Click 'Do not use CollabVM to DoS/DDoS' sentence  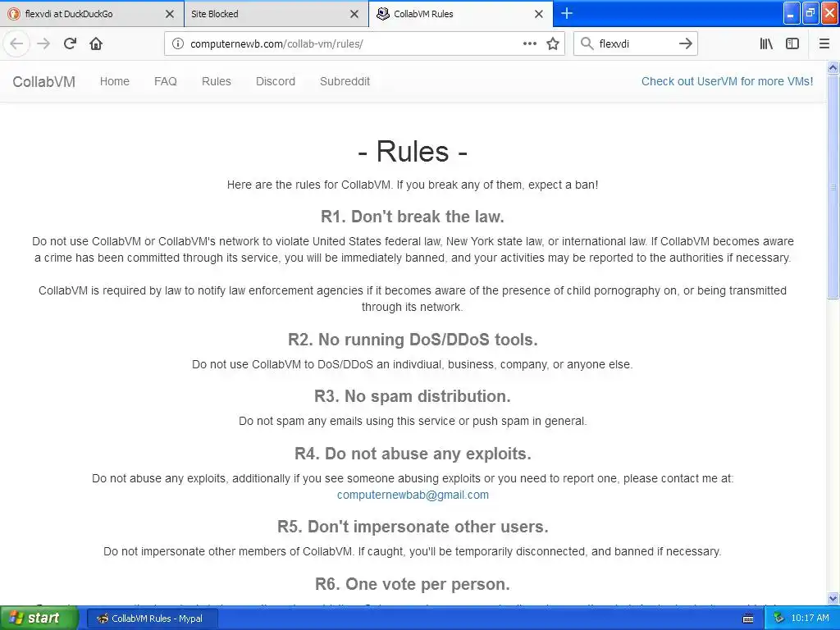(413, 364)
